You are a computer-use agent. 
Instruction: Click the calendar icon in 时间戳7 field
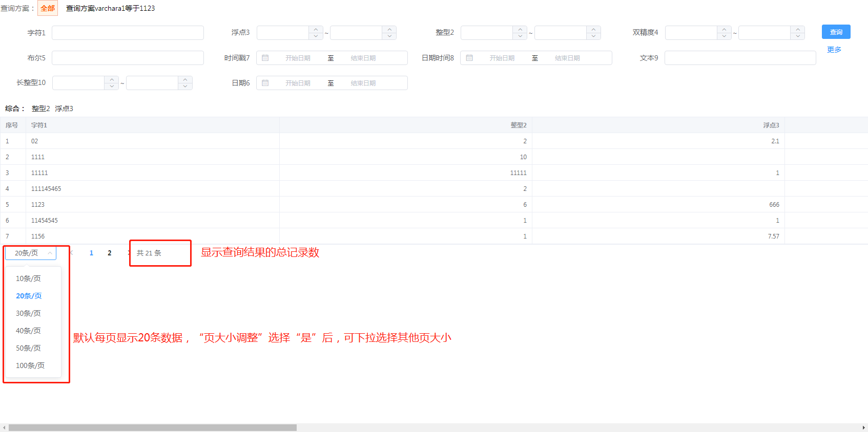[x=265, y=58]
